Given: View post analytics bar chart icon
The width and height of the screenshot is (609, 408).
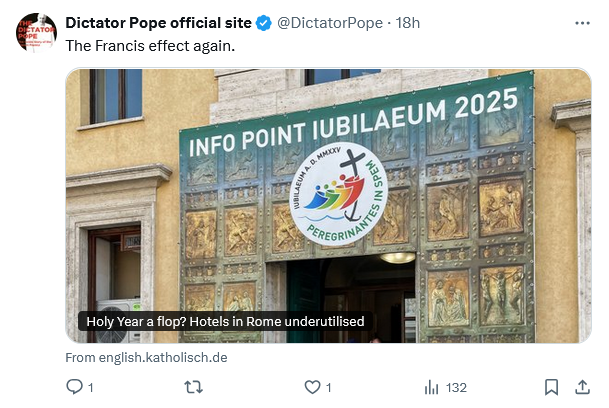Looking at the screenshot, I should (x=432, y=387).
